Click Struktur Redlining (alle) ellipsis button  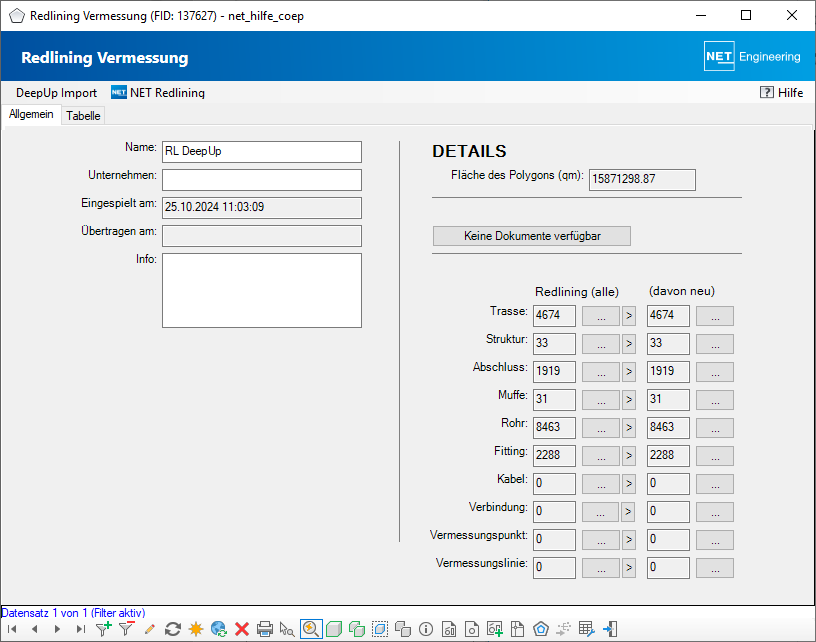click(x=601, y=344)
